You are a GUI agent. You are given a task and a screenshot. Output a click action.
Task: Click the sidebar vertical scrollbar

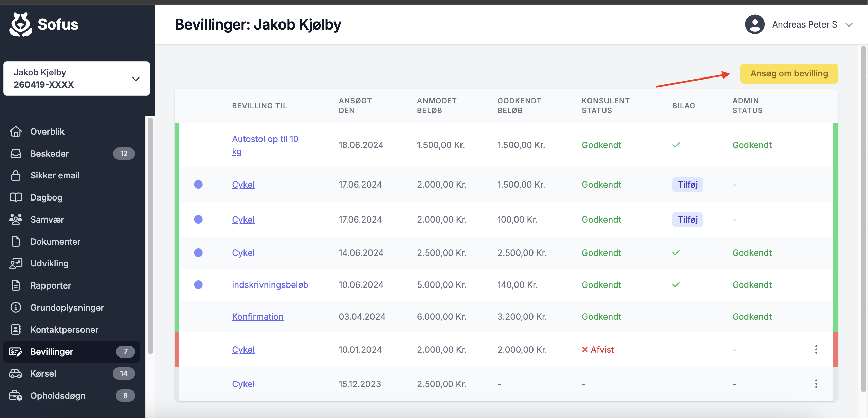coord(150,234)
